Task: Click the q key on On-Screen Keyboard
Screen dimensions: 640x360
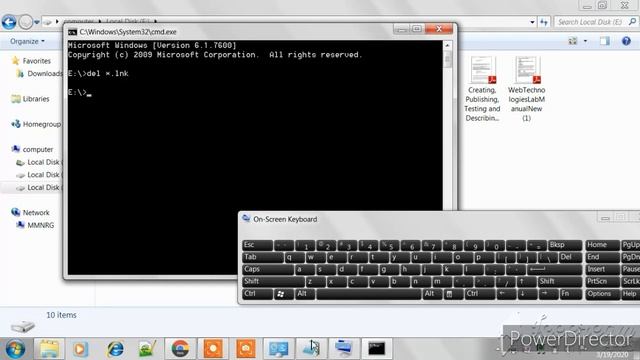Action: (295, 257)
